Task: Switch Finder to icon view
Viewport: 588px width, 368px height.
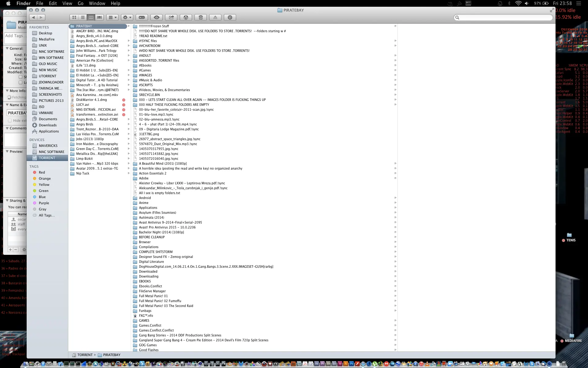Action: tap(74, 17)
